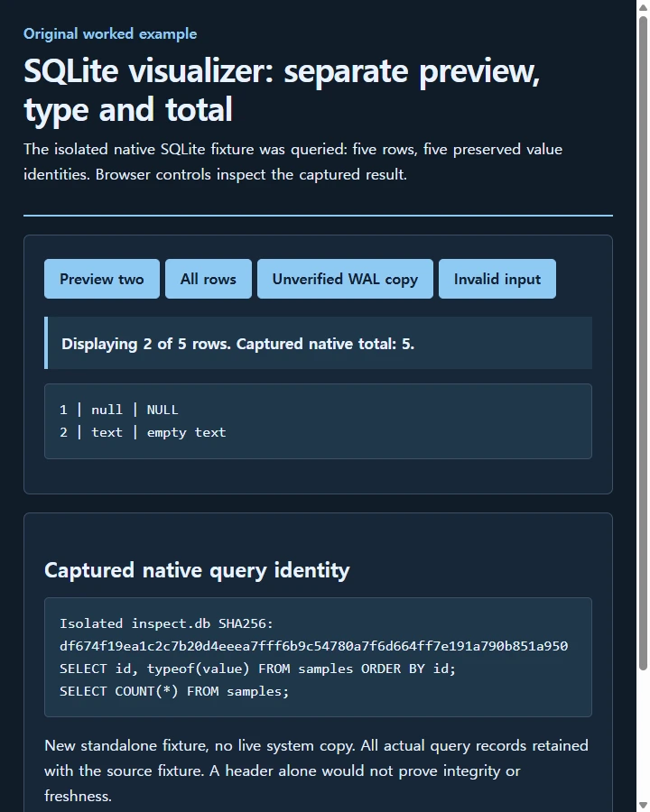Select the Unverified WAL copy button
650x812 pixels.
(345, 279)
